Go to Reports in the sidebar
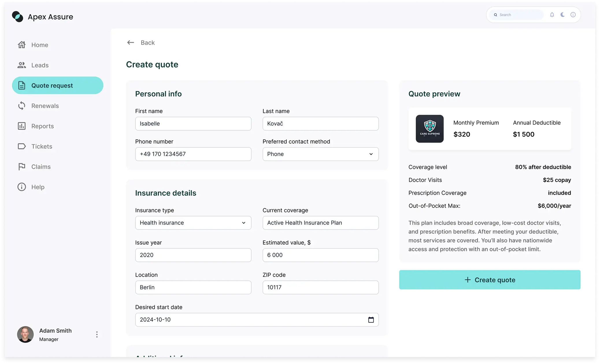The image size is (600, 364). (x=42, y=126)
